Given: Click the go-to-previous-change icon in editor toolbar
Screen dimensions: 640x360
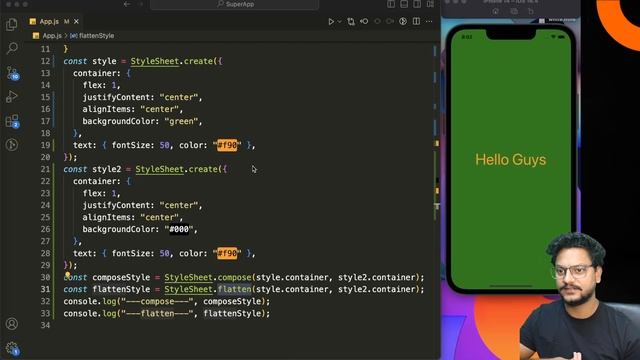Looking at the screenshot, I should tap(364, 21).
